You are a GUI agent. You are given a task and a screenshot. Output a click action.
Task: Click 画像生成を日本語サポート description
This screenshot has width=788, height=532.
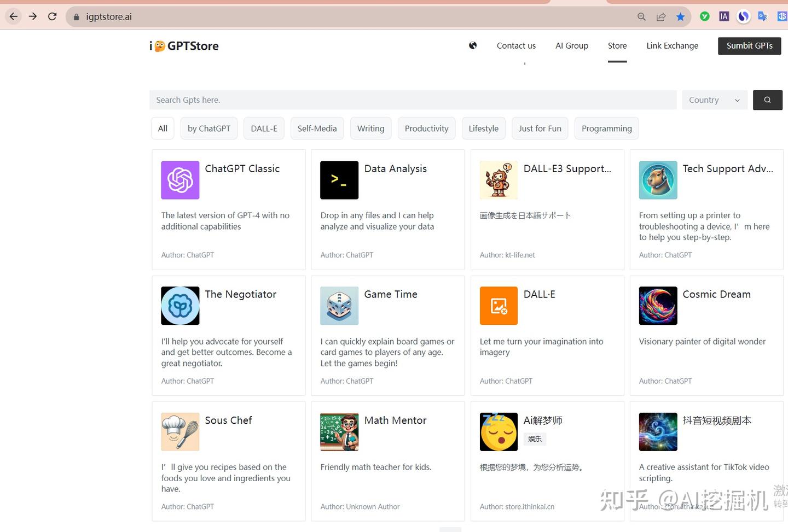(x=525, y=215)
